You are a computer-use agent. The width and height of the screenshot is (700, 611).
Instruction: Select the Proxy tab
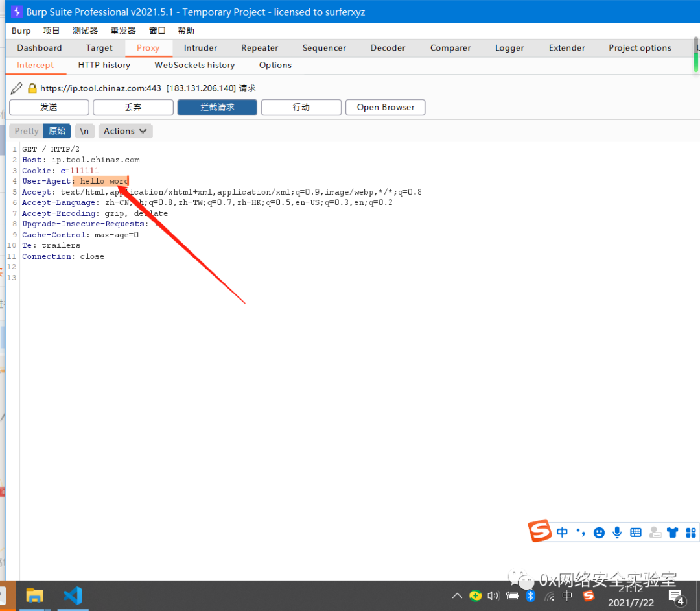coord(148,48)
